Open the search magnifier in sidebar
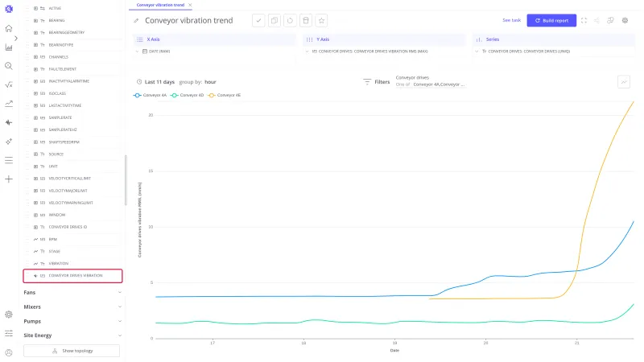Viewport: 644px width, 362px height. tap(9, 66)
